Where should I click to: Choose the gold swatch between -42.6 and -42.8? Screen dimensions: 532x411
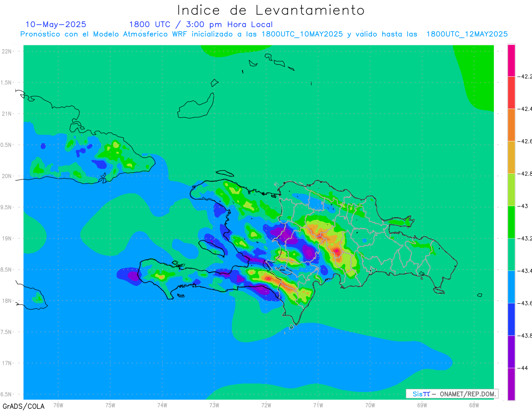(511, 157)
